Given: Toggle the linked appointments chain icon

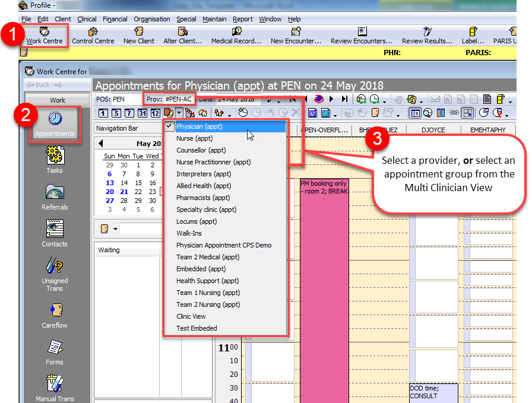Looking at the screenshot, I should pyautogui.click(x=453, y=113).
